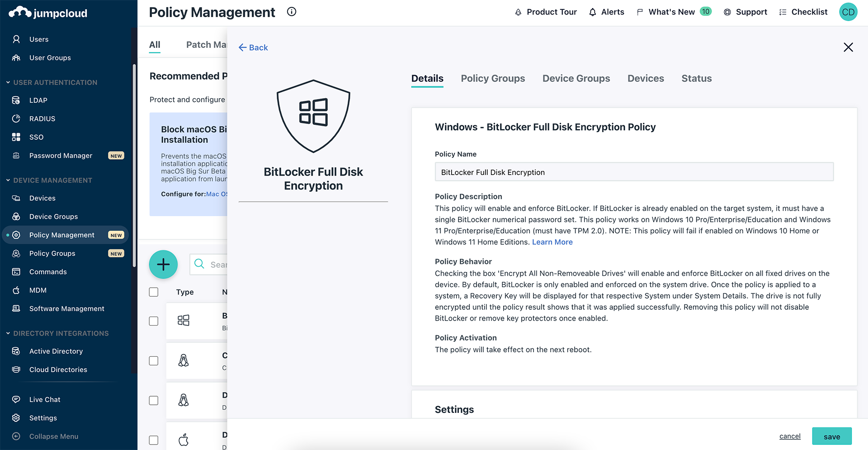
Task: Open the CD user avatar menu
Action: [x=848, y=12]
